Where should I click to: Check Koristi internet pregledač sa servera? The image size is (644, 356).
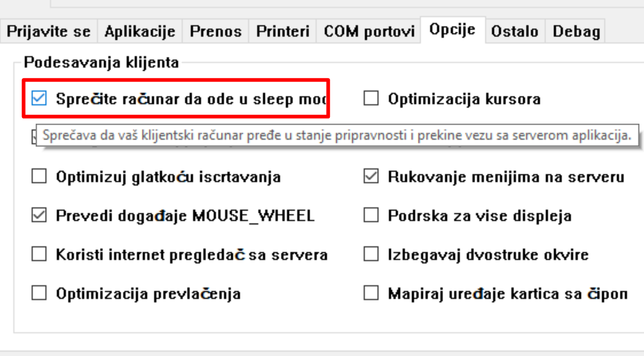(39, 254)
